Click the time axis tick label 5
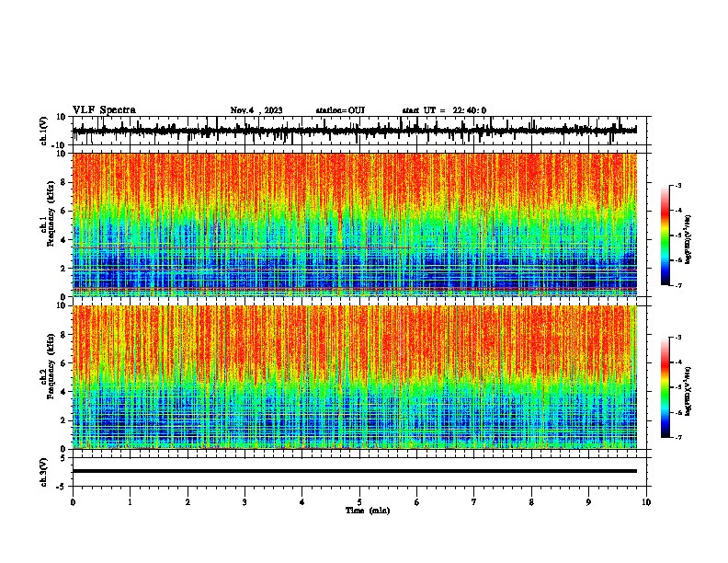 tap(359, 502)
